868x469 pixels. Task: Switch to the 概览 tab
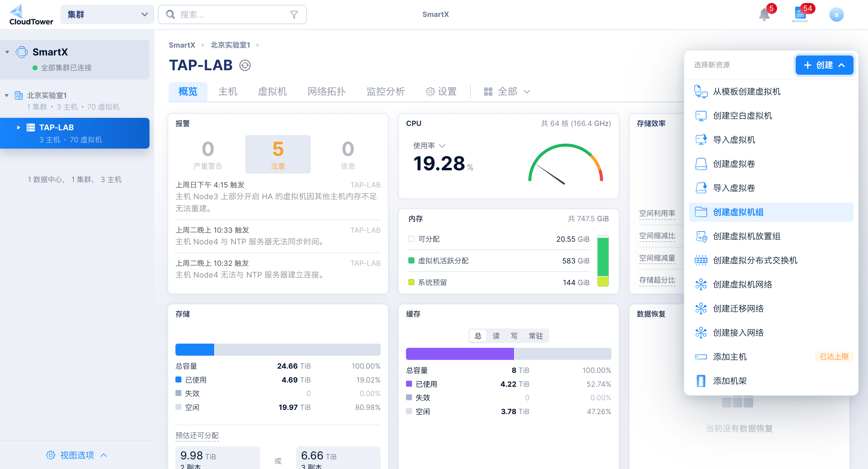pos(188,91)
